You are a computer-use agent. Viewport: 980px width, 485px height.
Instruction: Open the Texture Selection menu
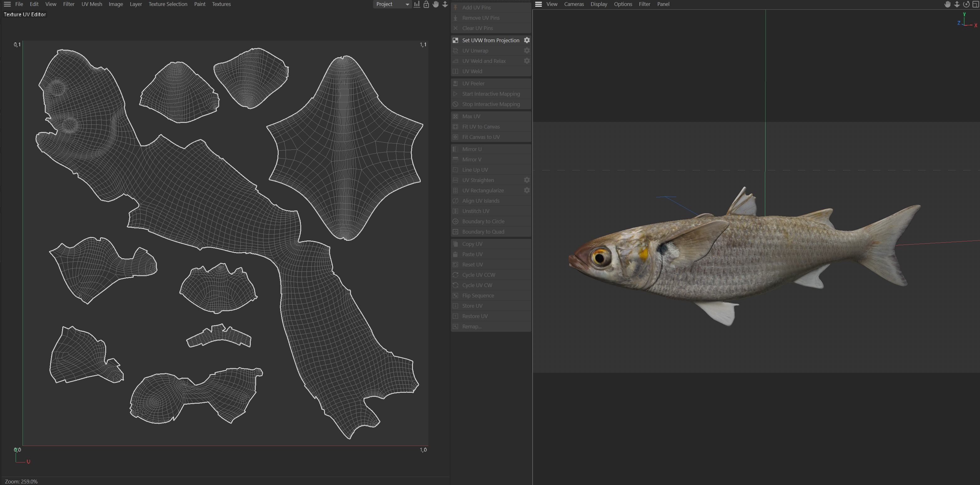[168, 4]
